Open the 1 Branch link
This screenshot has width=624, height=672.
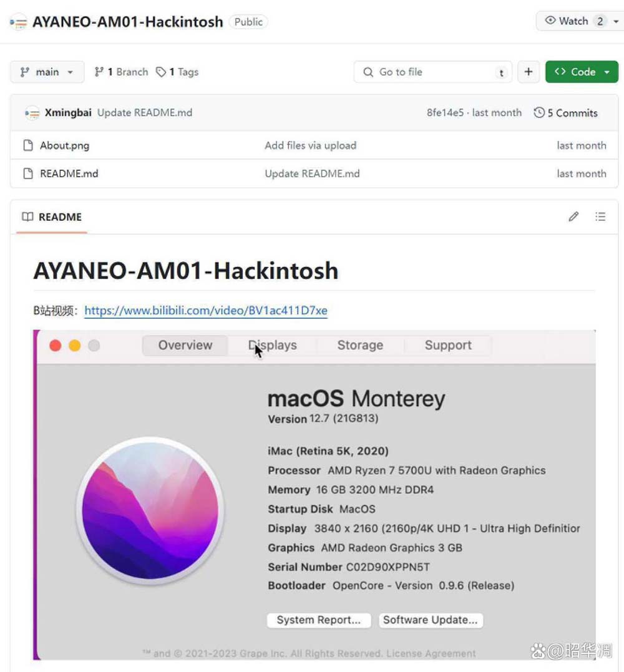tap(122, 72)
